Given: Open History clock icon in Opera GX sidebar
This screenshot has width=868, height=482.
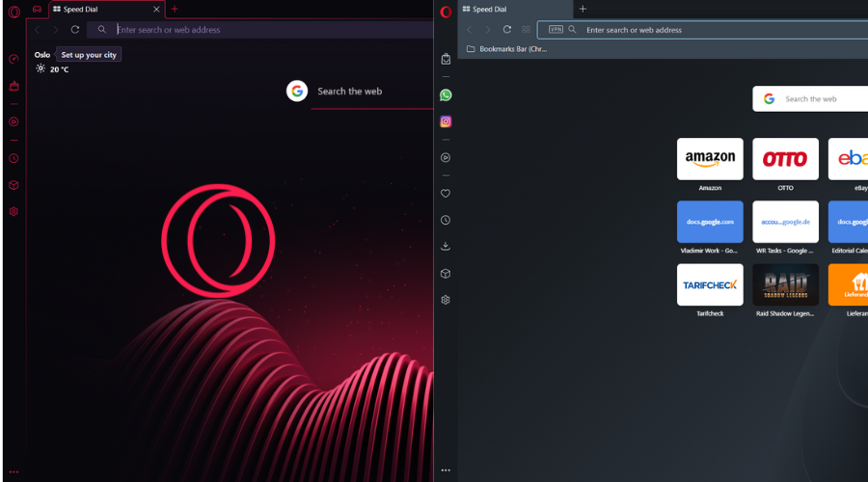Looking at the screenshot, I should (x=14, y=158).
